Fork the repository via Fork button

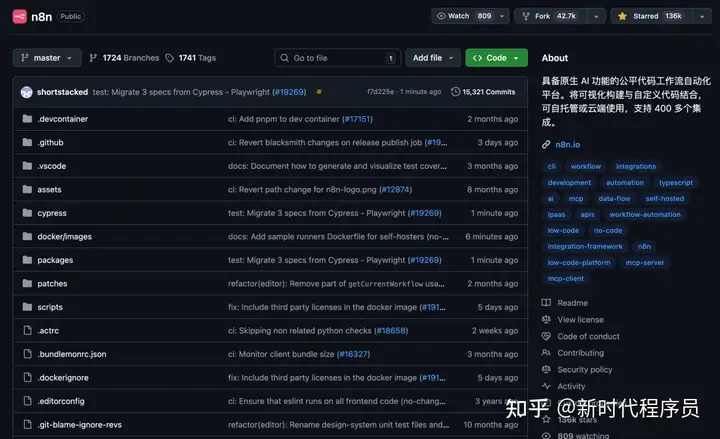(x=551, y=16)
